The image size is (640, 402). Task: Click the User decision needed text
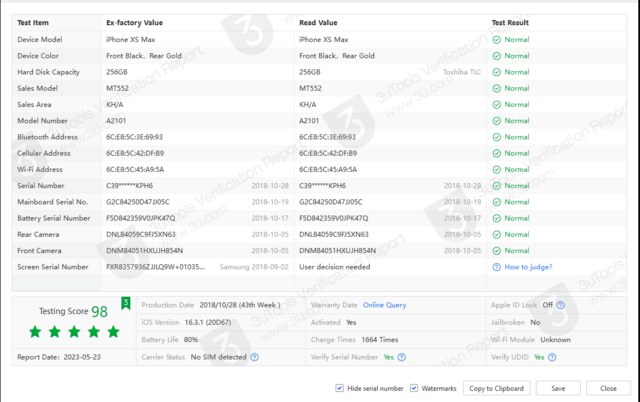[x=335, y=267]
